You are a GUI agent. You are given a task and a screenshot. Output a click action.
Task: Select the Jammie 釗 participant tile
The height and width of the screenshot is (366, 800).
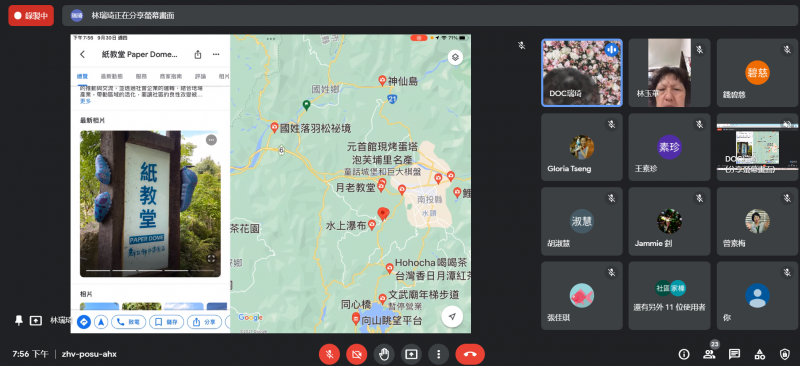669,221
